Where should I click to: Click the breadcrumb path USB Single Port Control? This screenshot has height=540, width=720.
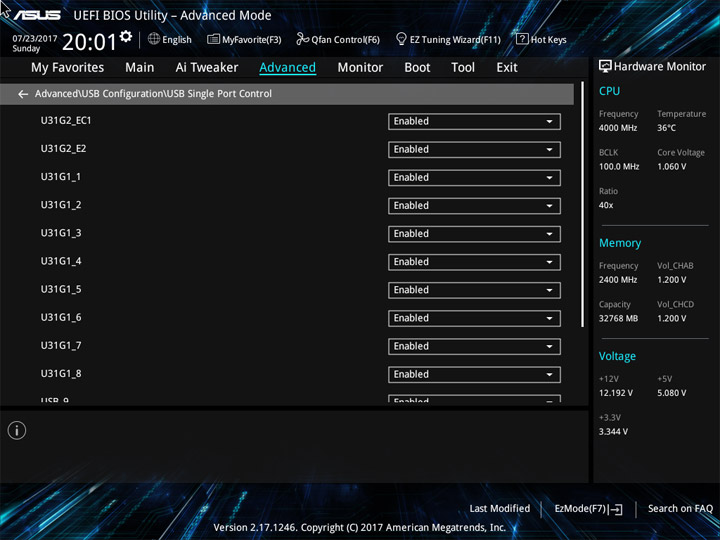[219, 94]
